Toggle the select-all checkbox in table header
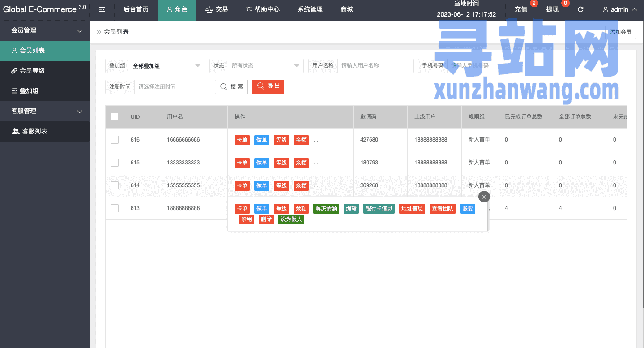The width and height of the screenshot is (644, 348). pyautogui.click(x=115, y=117)
